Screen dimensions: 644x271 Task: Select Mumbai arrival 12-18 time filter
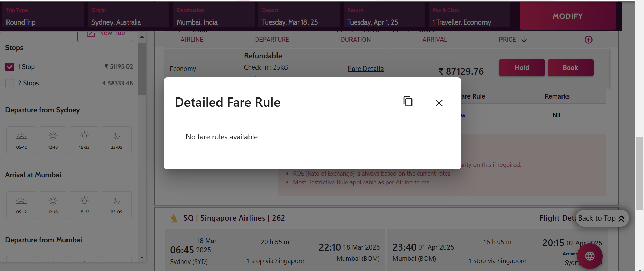53,205
